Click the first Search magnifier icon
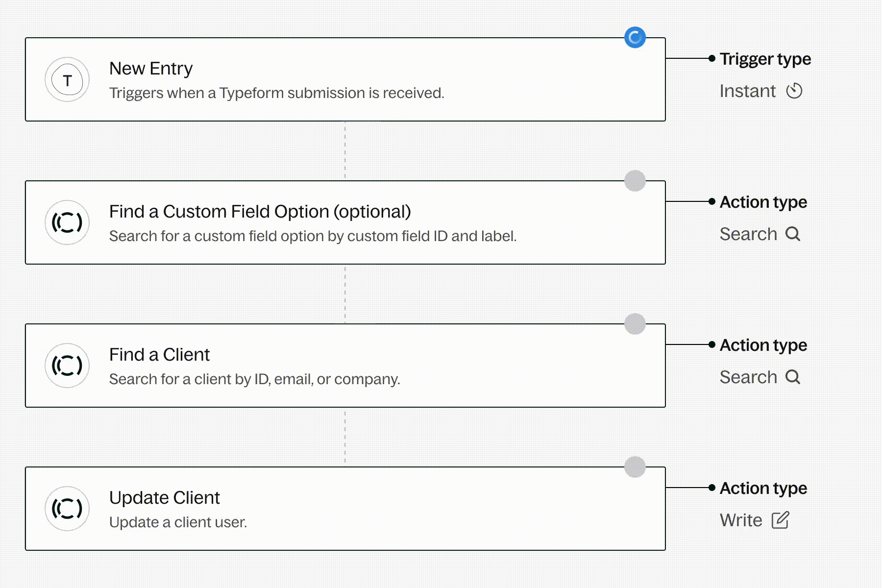 pos(793,234)
